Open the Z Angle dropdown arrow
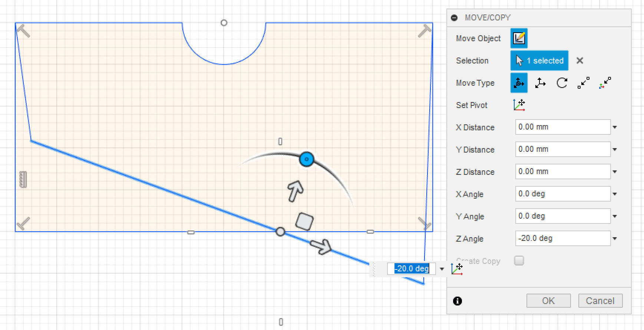Image resolution: width=644 pixels, height=330 pixels. pos(615,239)
